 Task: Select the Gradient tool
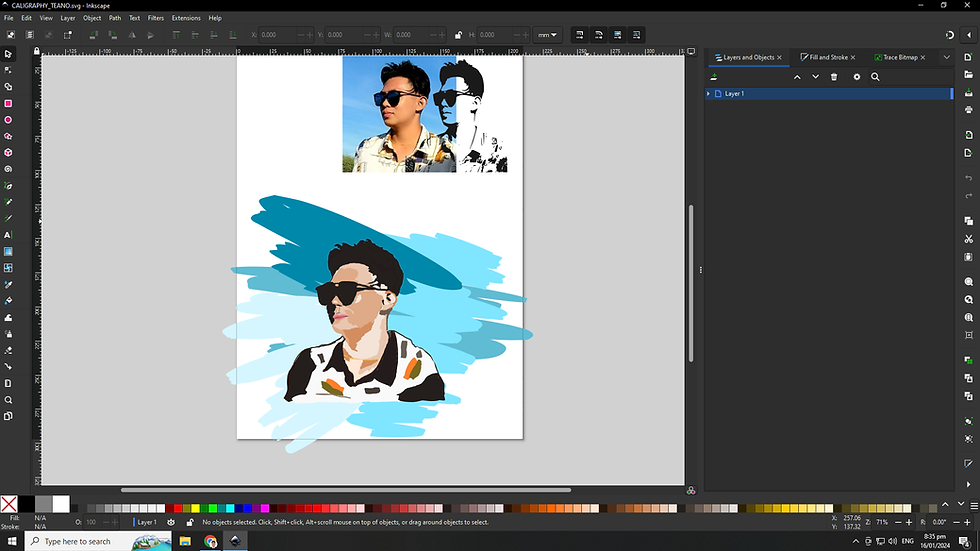point(8,251)
